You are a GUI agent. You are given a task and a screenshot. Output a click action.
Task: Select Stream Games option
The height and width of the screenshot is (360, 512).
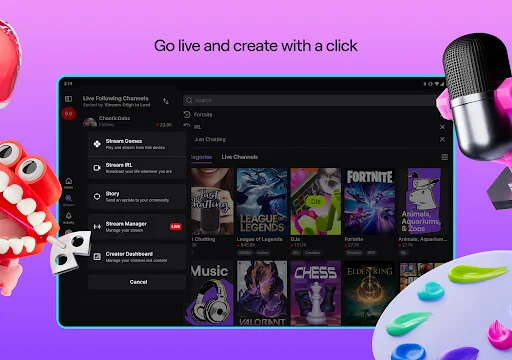[x=137, y=144]
